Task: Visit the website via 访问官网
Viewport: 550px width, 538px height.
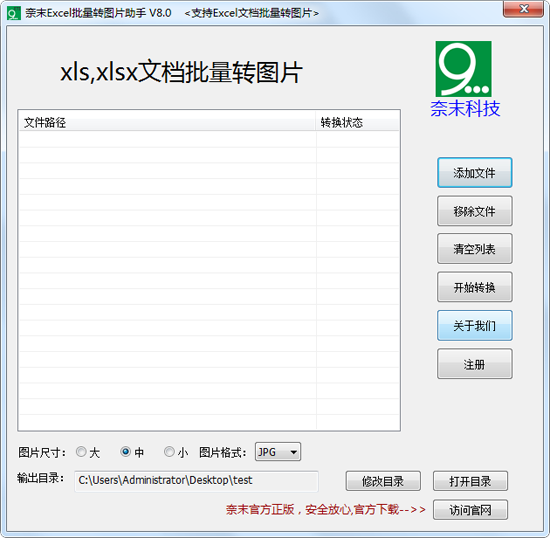Action: point(470,510)
